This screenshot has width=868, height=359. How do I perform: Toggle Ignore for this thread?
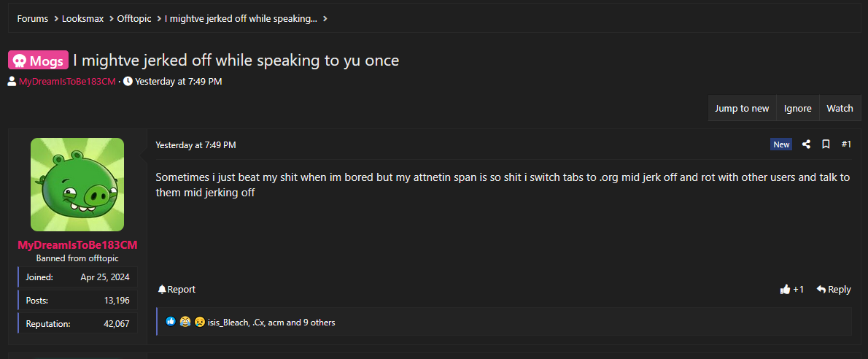[x=797, y=108]
